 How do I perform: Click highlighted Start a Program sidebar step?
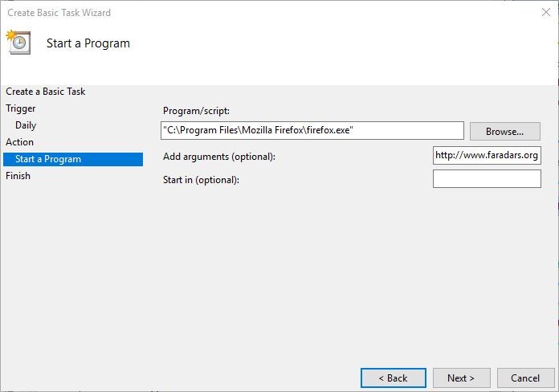(x=48, y=159)
